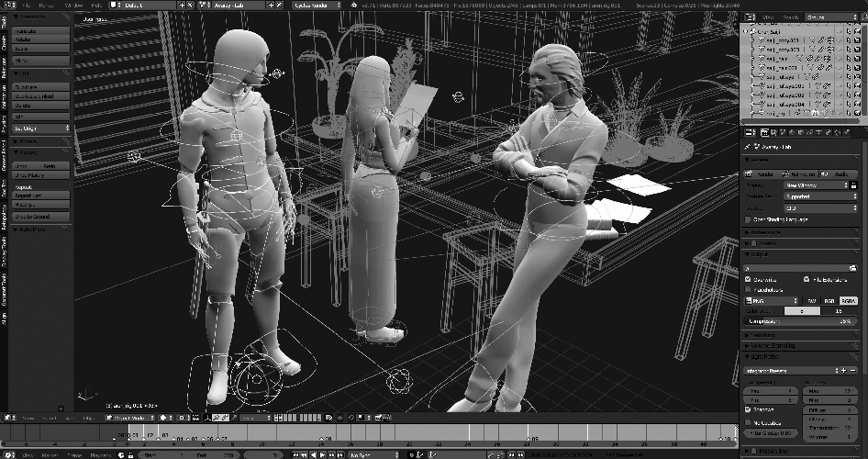Collapse the Transform panel header
Image resolution: width=868 pixels, height=459 pixels.
[x=41, y=17]
